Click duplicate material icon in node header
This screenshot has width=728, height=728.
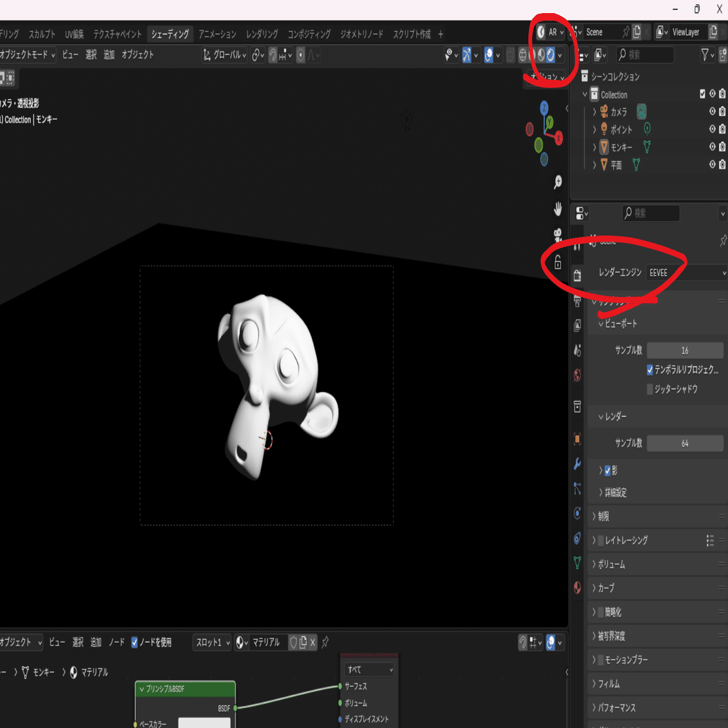(303, 643)
